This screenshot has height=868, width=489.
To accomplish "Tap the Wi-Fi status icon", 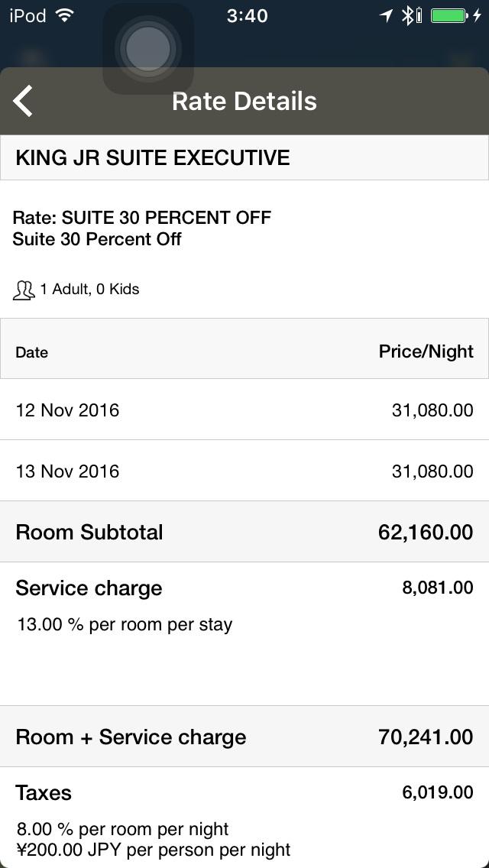I will pyautogui.click(x=65, y=15).
